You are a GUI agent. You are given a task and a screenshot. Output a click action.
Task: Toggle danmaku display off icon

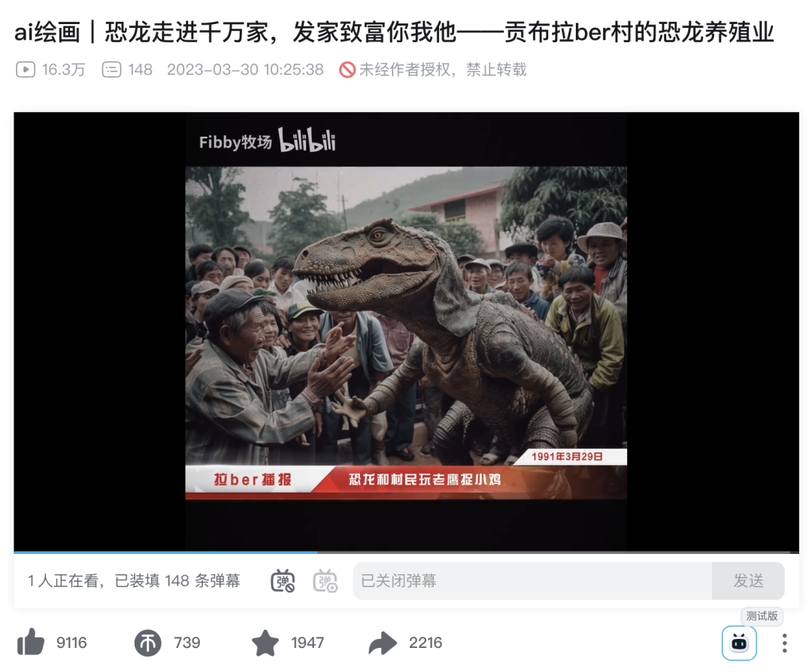[283, 581]
